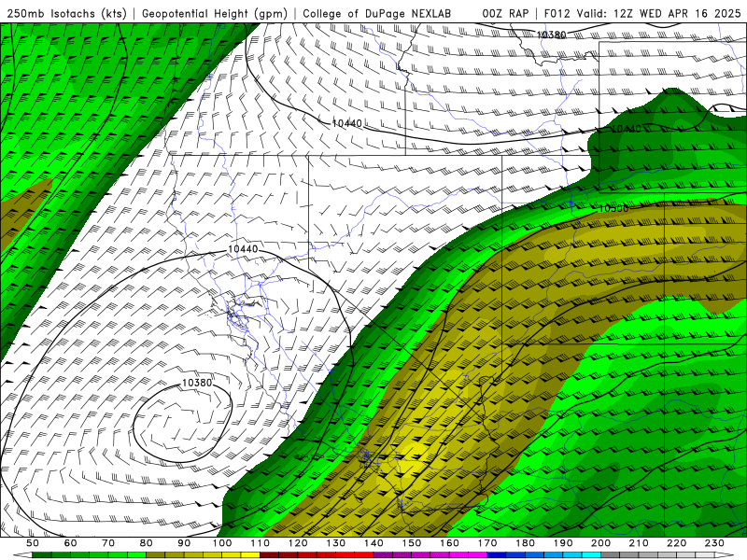Click the darkest green swatch below the 50 label
The image size is (747, 560).
42,555
